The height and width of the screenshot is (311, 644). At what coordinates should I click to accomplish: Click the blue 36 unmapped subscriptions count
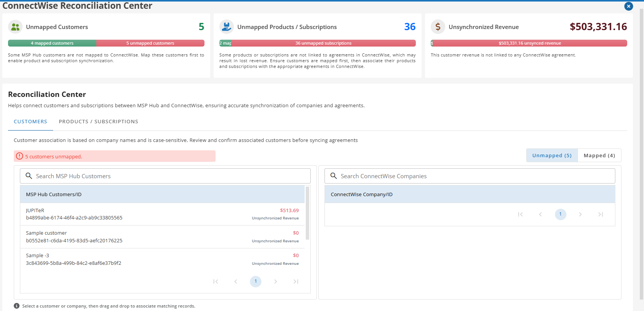pos(410,27)
